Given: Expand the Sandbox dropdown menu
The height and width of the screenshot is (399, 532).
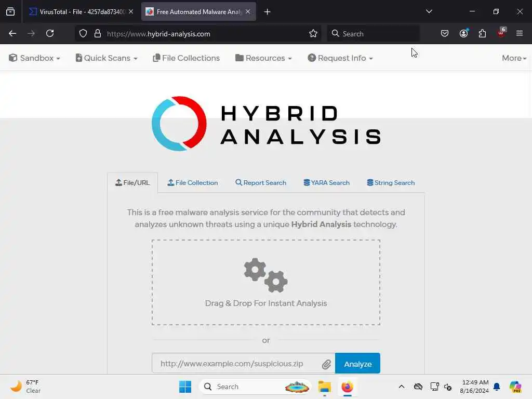Looking at the screenshot, I should [x=35, y=58].
